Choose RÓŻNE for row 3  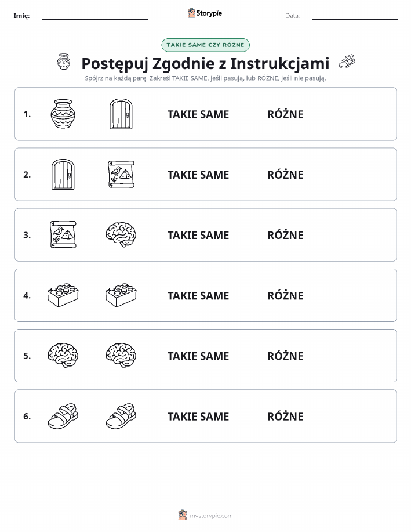click(285, 235)
